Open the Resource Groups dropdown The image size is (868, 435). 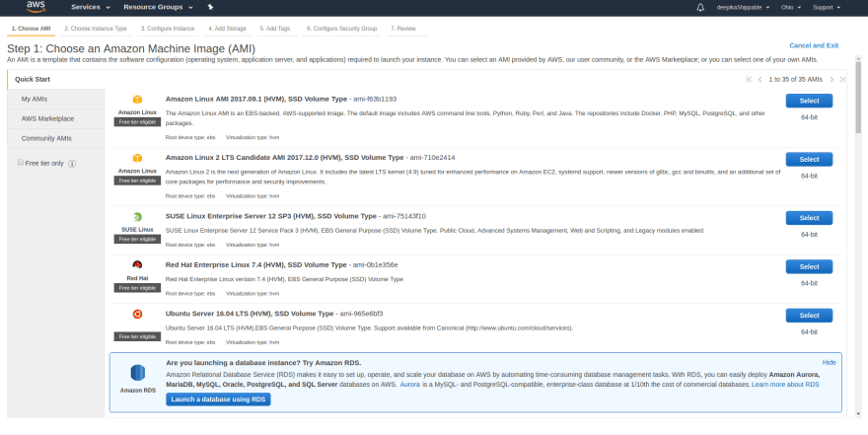pyautogui.click(x=159, y=7)
